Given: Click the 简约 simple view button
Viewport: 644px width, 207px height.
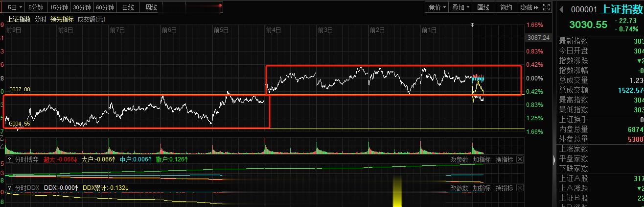Looking at the screenshot, I should [506, 7].
